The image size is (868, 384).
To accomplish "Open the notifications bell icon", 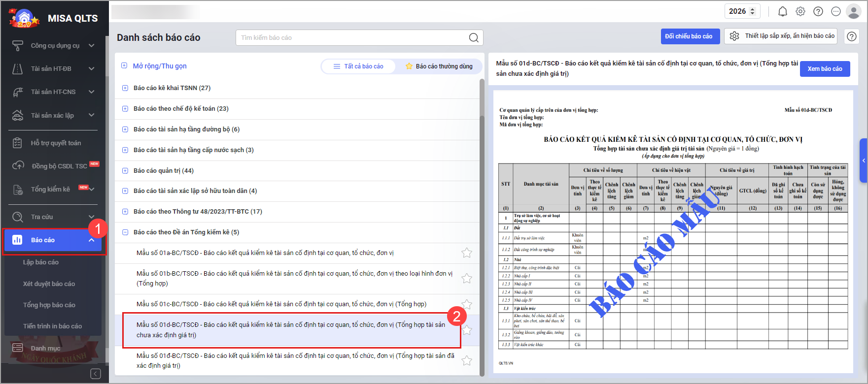I will [x=783, y=11].
